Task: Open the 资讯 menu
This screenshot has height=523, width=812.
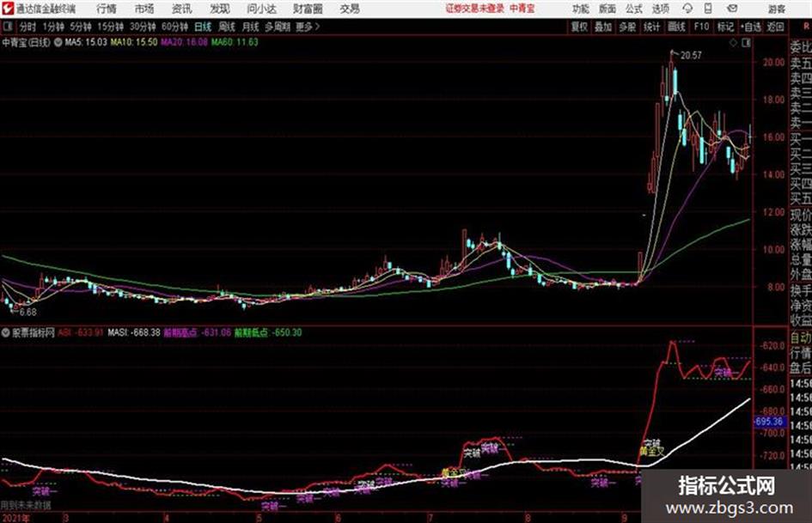Action: [x=181, y=9]
